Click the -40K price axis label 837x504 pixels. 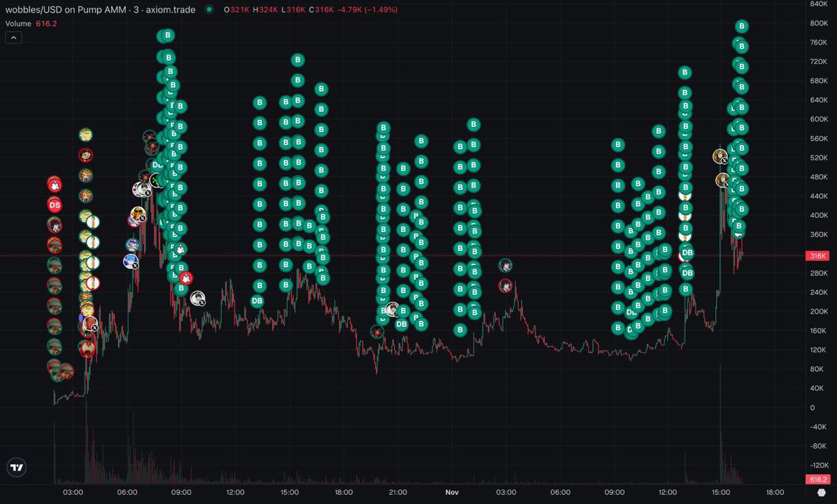(817, 427)
